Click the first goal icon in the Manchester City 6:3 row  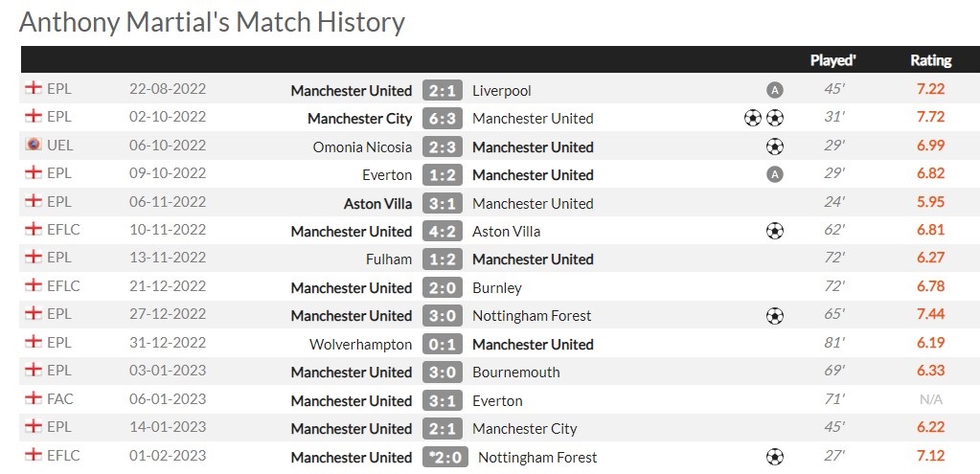(753, 118)
